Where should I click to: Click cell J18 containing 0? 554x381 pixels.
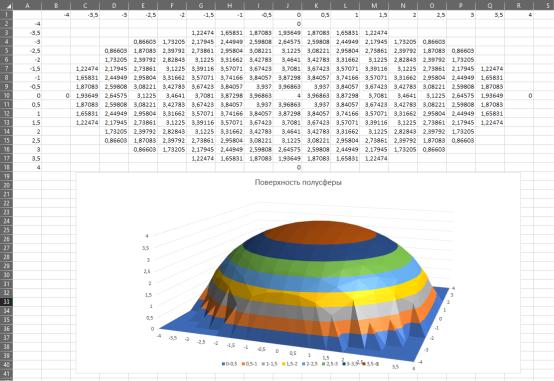pos(287,168)
